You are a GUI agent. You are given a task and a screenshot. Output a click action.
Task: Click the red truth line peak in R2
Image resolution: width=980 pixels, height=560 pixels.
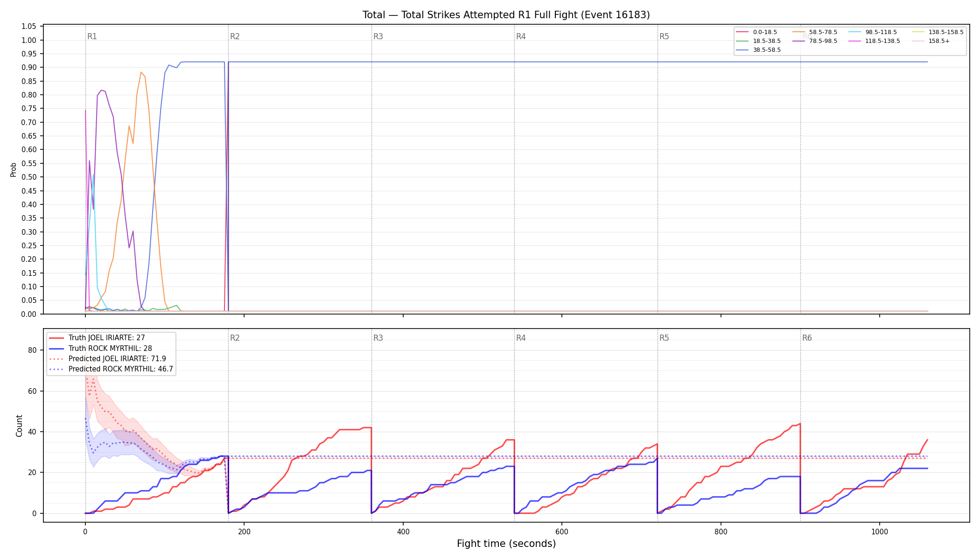(367, 427)
